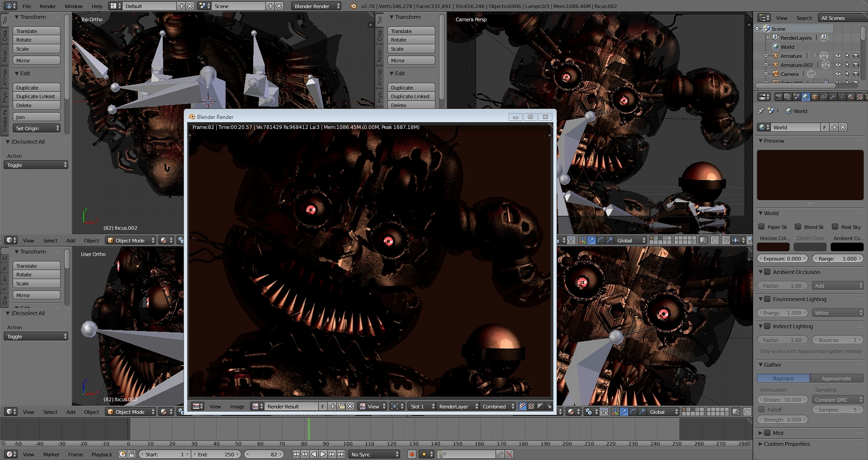Toggle selectability arrow of Armature in outliner
Viewport: 868px width, 460px height.
[x=847, y=56]
